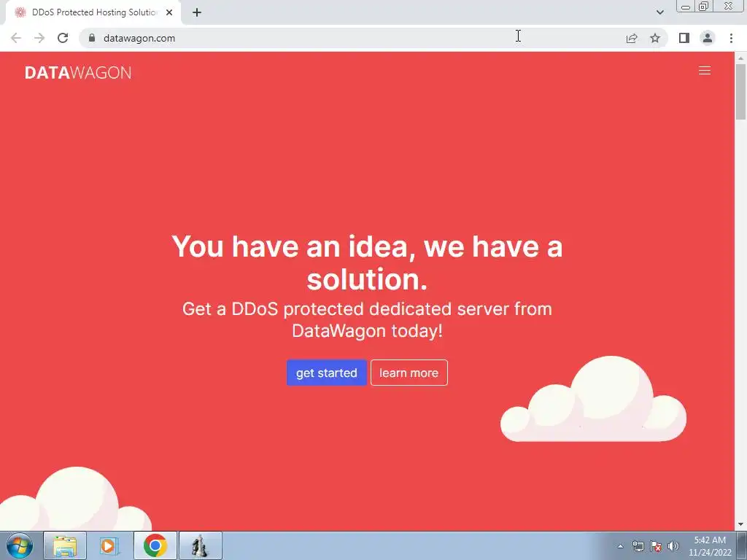Toggle the Chrome side panel
Viewport: 747px width, 560px height.
point(684,38)
